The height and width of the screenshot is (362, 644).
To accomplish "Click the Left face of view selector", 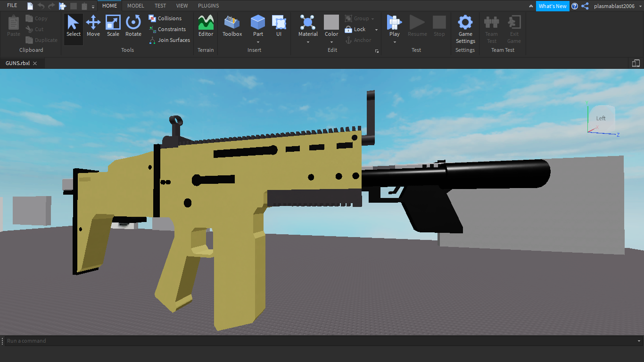I will tap(601, 118).
